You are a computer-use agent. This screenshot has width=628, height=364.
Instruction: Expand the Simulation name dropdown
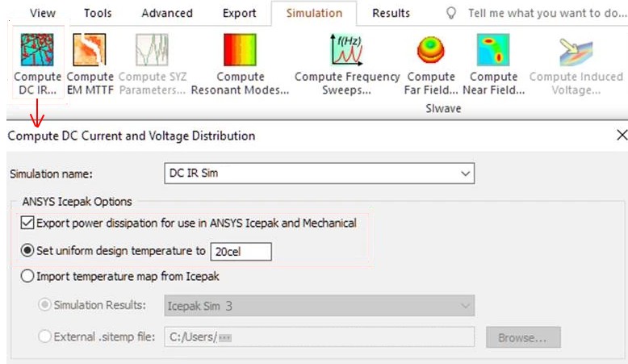tap(464, 174)
